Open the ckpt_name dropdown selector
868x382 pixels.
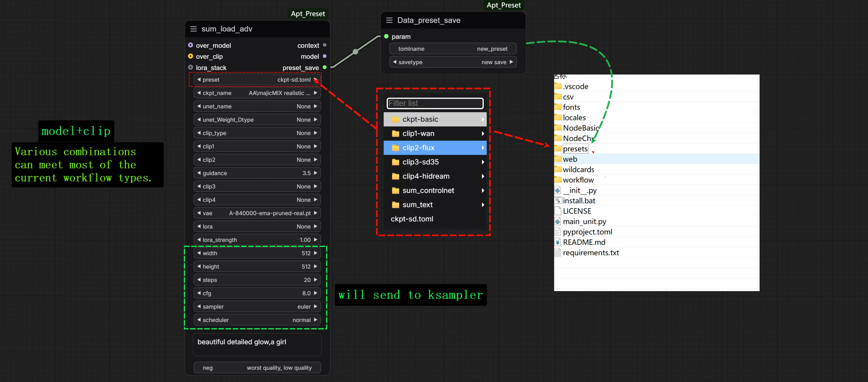257,93
